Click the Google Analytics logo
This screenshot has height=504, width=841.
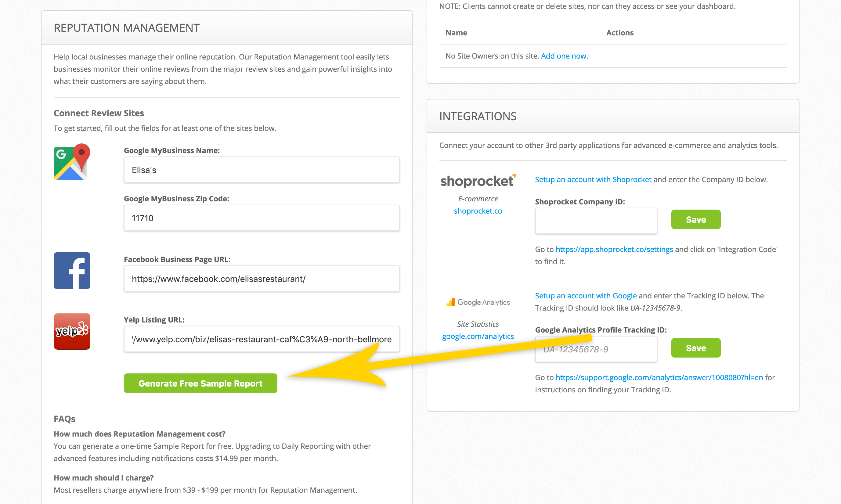tap(478, 302)
